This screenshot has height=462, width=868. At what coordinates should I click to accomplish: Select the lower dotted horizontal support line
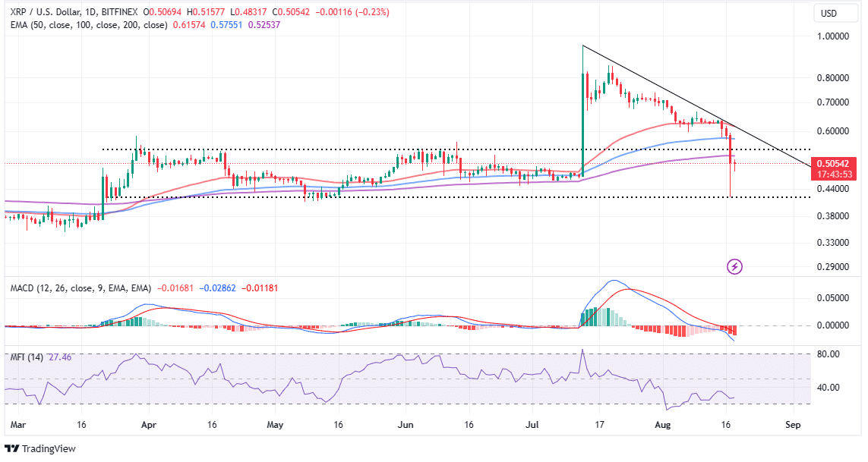456,197
